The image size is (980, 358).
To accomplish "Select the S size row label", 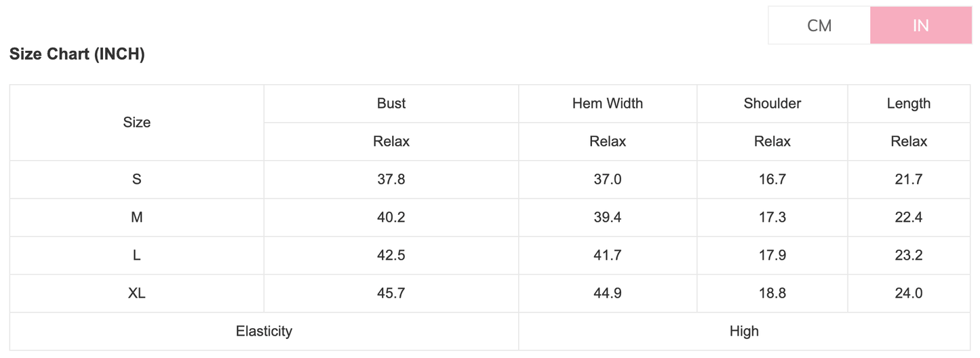I will tap(136, 180).
